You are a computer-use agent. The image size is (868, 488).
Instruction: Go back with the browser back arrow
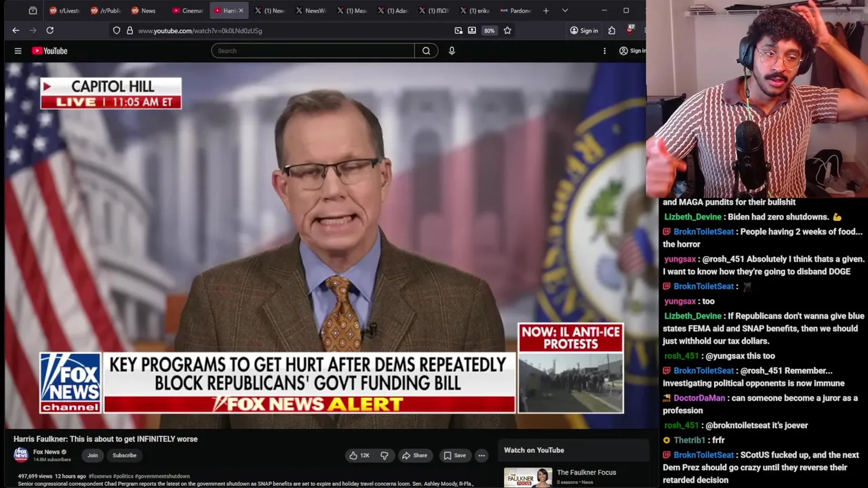(x=16, y=30)
